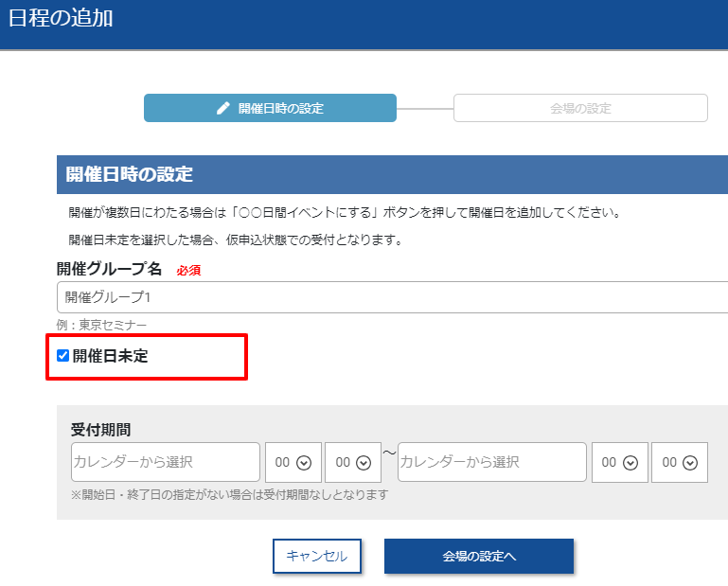
Task: Click the note about 受付期間なし
Action: [229, 495]
